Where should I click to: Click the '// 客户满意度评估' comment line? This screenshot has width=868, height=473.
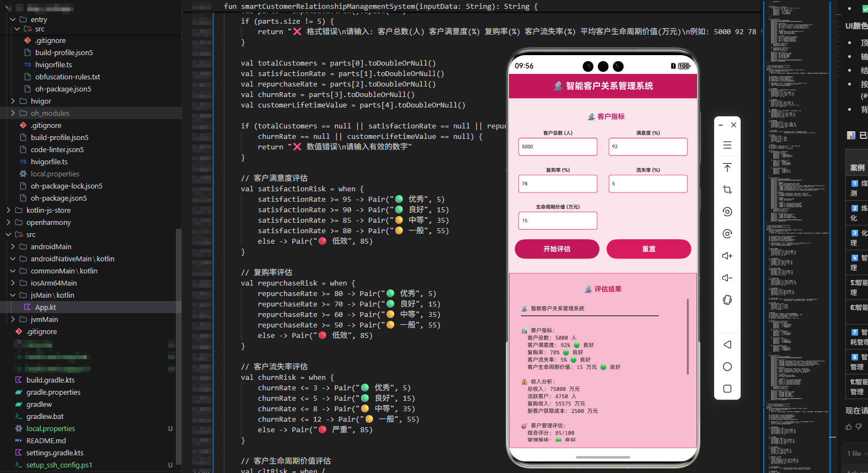click(x=274, y=178)
